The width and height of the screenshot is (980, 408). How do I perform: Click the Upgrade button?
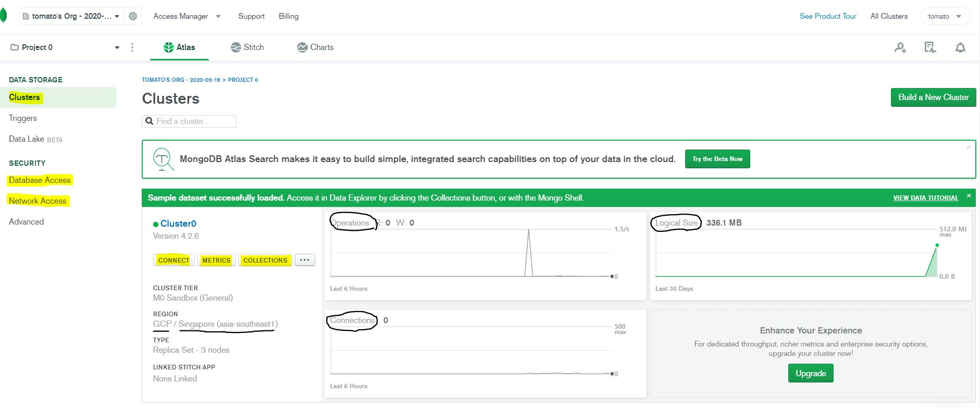pyautogui.click(x=811, y=373)
